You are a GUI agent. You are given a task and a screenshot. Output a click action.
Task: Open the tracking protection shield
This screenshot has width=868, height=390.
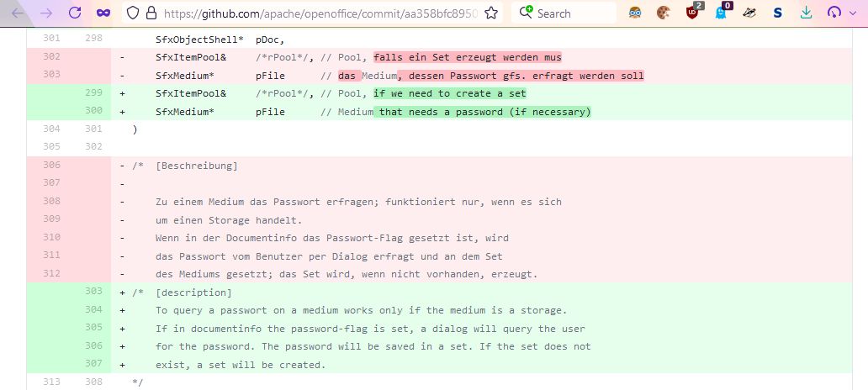tap(131, 13)
